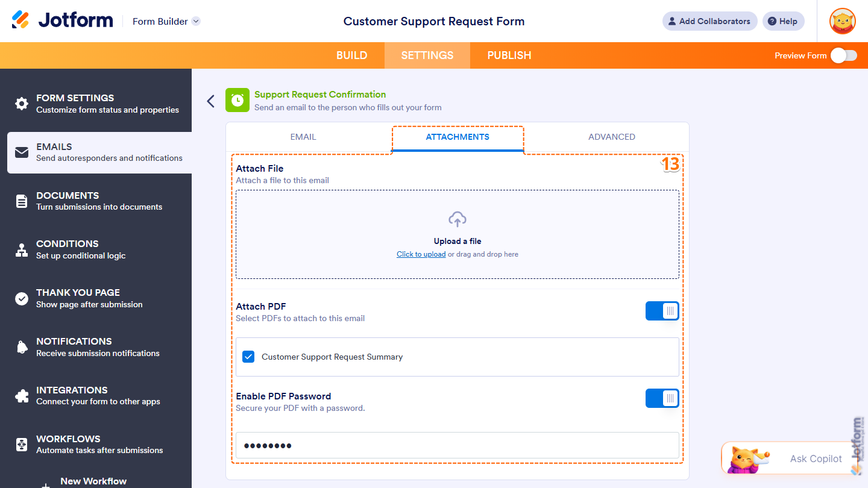This screenshot has width=868, height=488.
Task: Select the ATTACHMENTS tab
Action: 458,137
